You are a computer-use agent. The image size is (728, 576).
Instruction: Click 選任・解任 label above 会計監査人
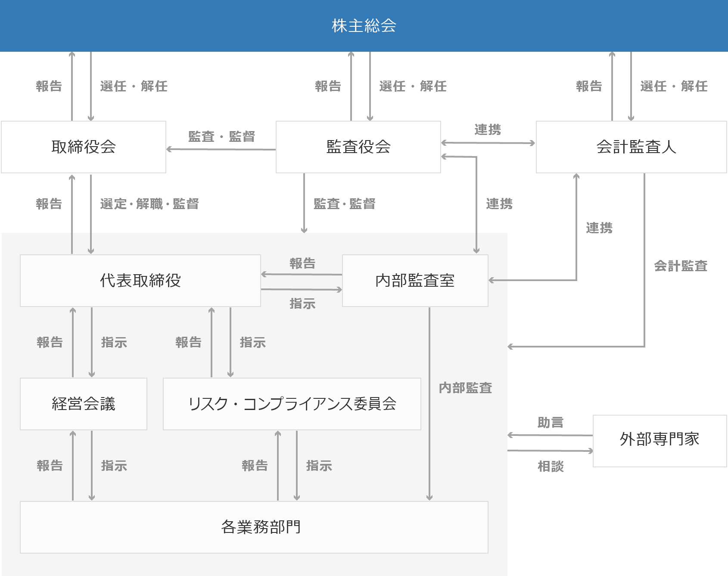click(x=674, y=86)
